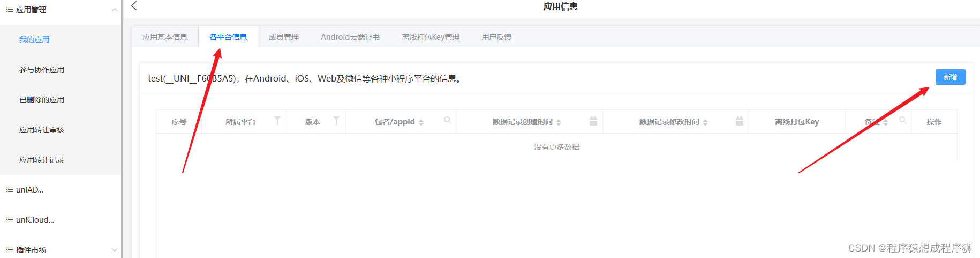The height and width of the screenshot is (258, 980).
Task: Sort by 包名/appid column arrows
Action: tap(421, 122)
